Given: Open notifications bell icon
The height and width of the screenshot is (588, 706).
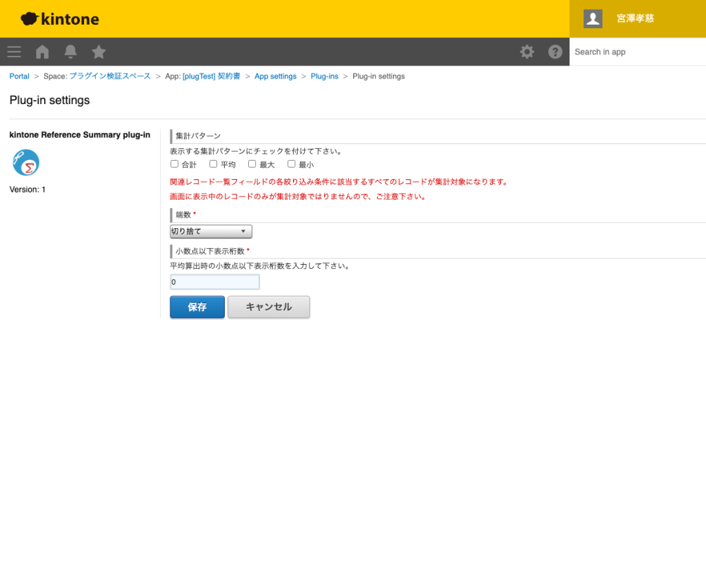Looking at the screenshot, I should pyautogui.click(x=70, y=52).
